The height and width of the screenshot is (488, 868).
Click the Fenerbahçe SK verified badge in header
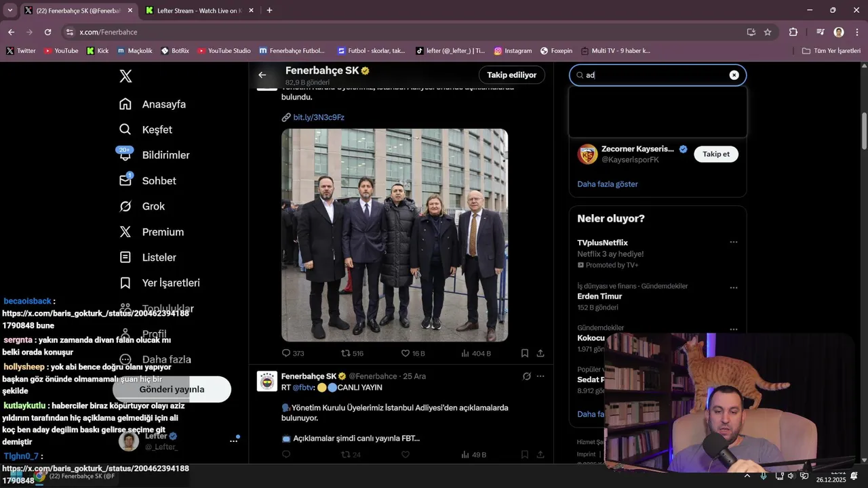click(365, 70)
